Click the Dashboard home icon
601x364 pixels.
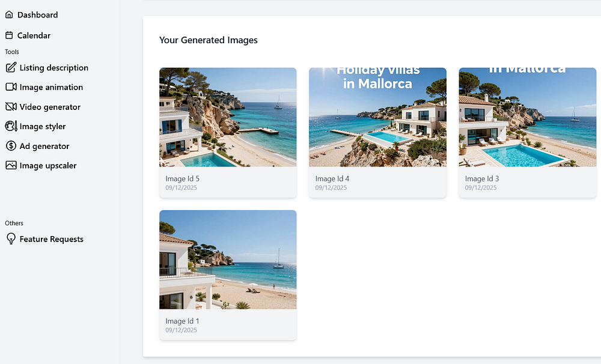tap(9, 14)
